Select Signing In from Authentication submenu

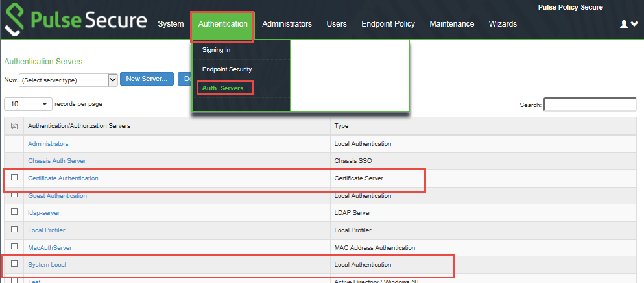[216, 50]
